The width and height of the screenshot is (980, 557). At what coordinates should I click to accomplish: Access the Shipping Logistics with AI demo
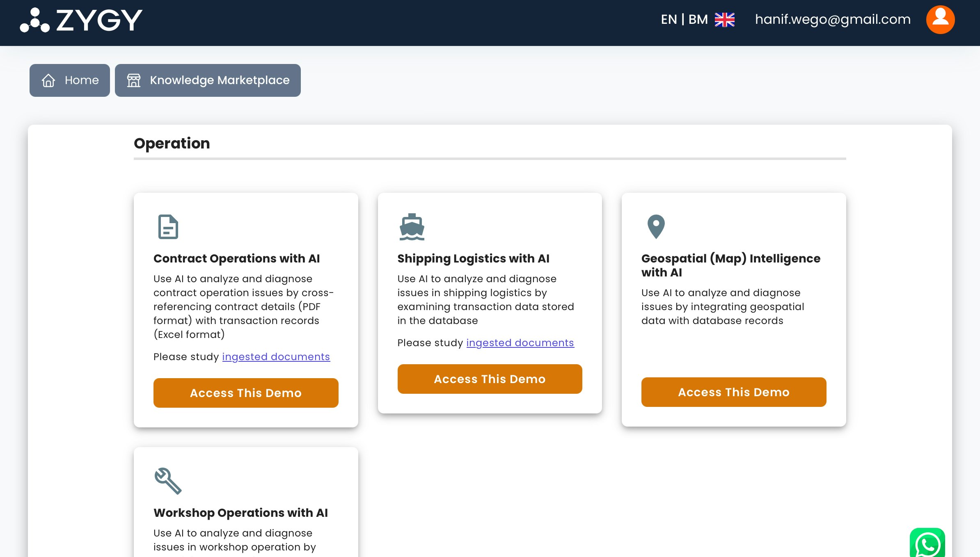pos(489,379)
